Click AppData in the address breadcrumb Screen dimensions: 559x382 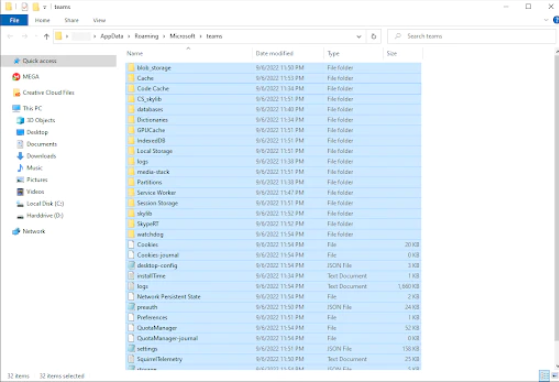point(112,36)
